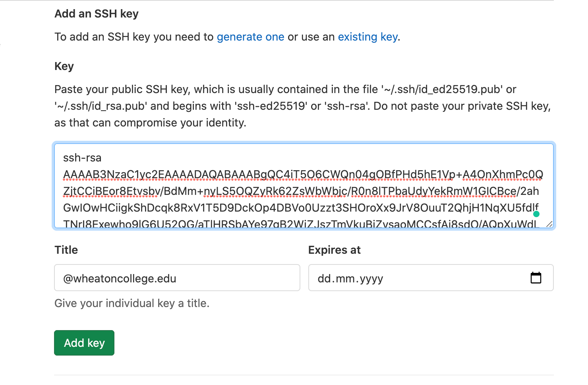Click the 'Expires at' field label

(335, 250)
